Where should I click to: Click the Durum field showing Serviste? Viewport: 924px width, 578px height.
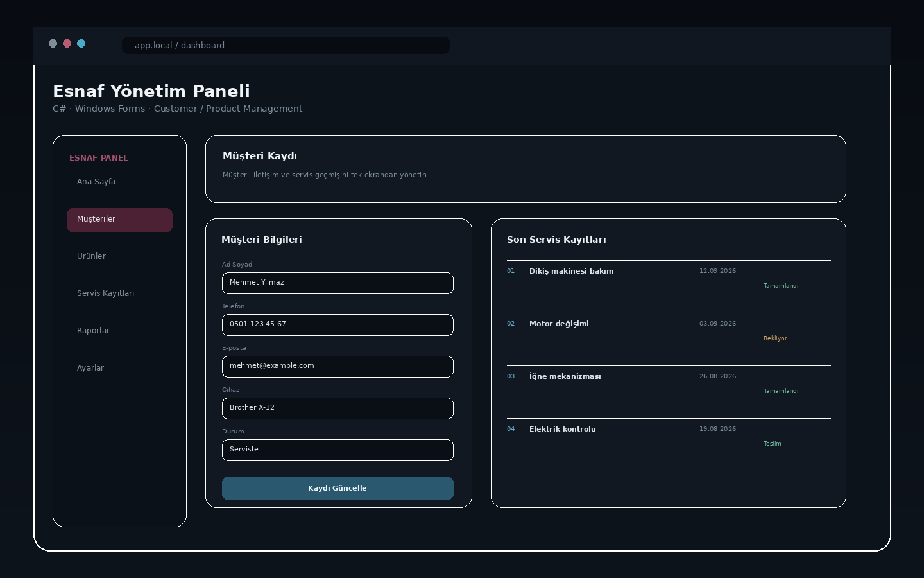pyautogui.click(x=338, y=450)
